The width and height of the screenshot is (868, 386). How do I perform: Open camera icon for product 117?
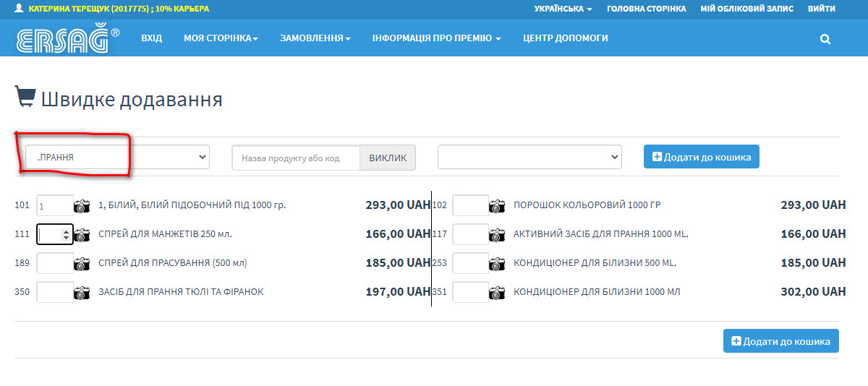[497, 235]
